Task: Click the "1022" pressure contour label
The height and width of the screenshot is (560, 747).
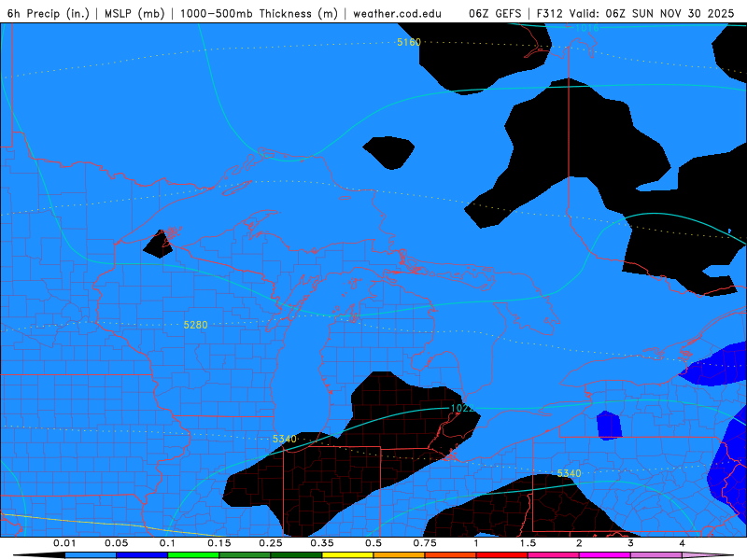Action: (462, 408)
